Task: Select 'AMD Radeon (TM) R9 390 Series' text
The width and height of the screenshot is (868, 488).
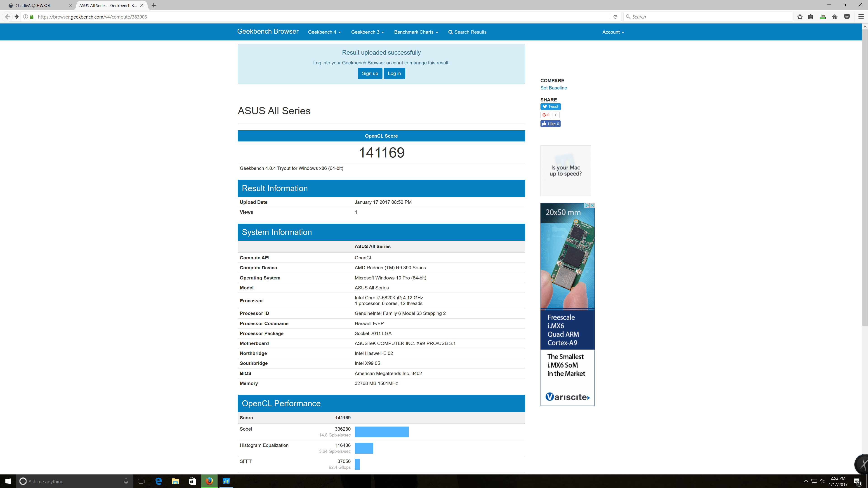Action: [x=390, y=268]
